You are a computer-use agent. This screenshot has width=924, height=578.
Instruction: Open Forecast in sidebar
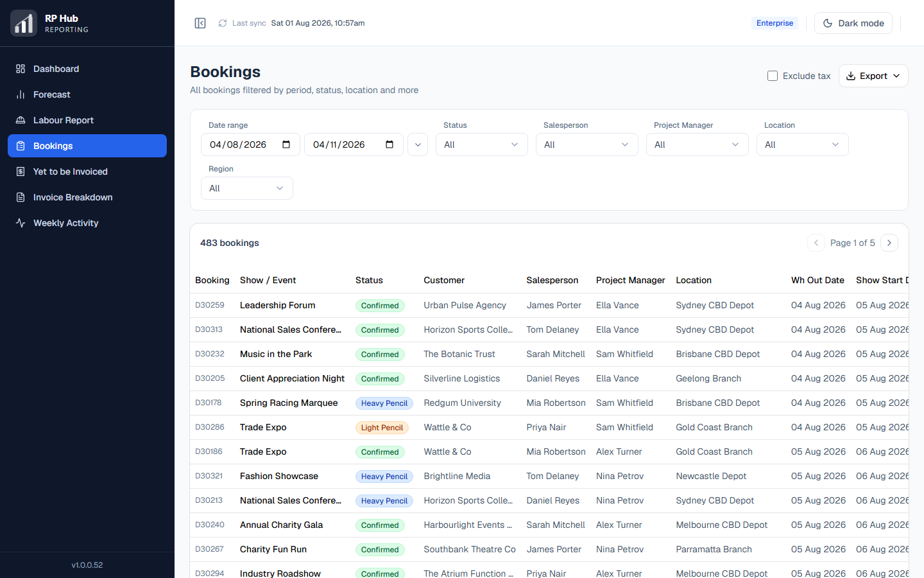pos(87,94)
